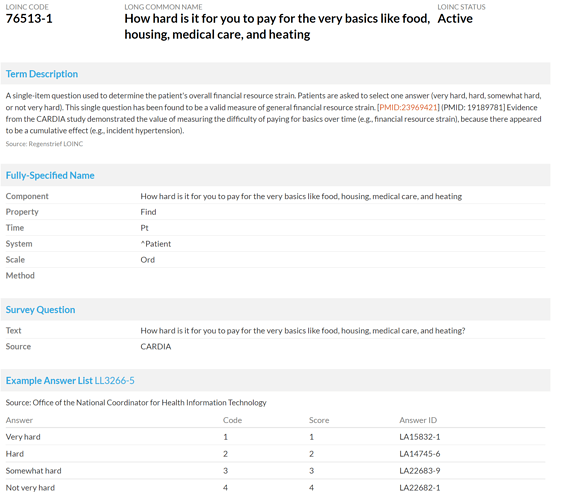Open the PMID:23969421 reference link
This screenshot has height=500, width=563.
tap(408, 107)
